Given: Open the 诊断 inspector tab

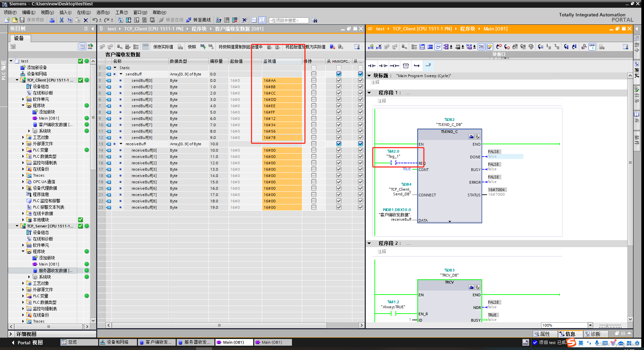Looking at the screenshot, I should [x=596, y=334].
